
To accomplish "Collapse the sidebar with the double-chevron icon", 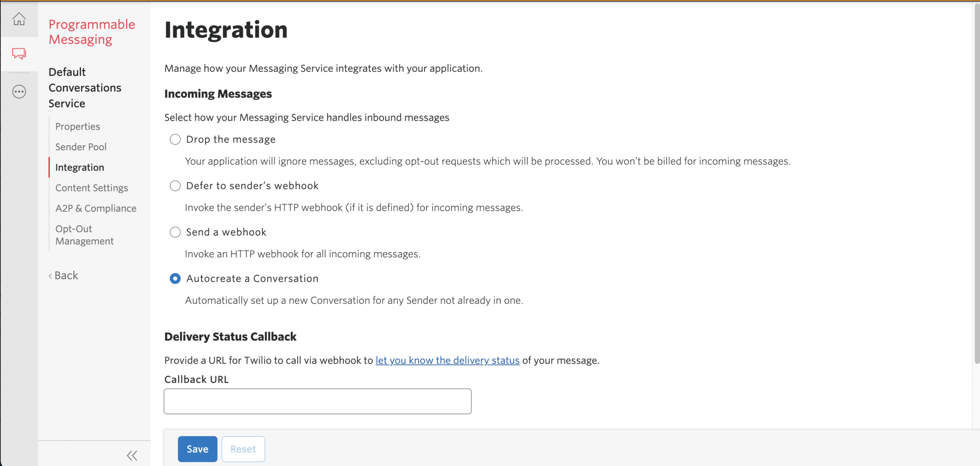I will 132,455.
